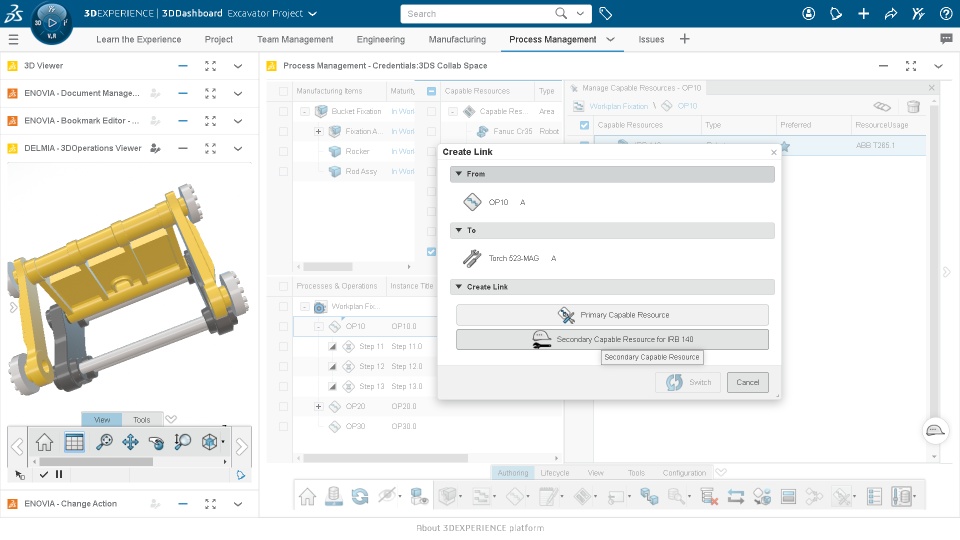This screenshot has width=960, height=540.
Task: Toggle the Capable Resources header checkbox in dialog panel
Action: (584, 125)
